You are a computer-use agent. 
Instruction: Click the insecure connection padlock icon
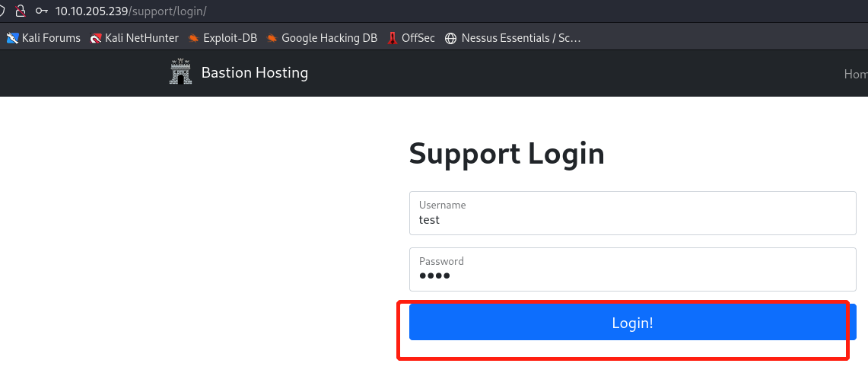21,11
